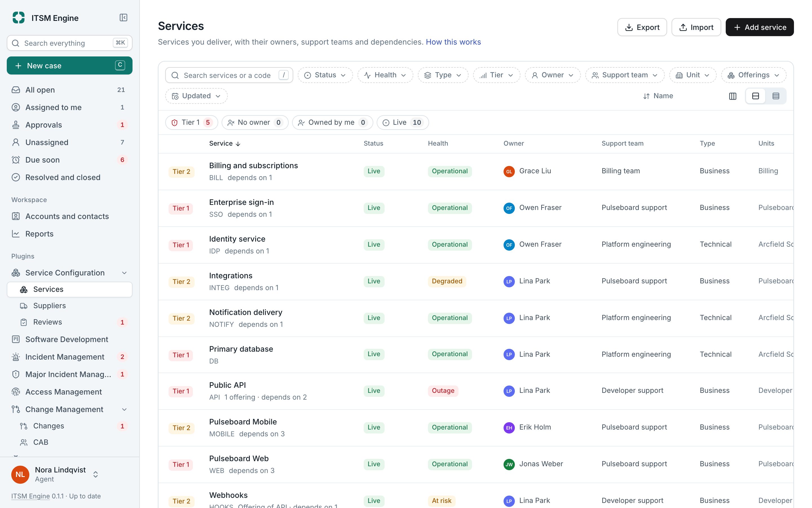Screen dimensions: 812x508
Task: Focus the Search services or a code field
Action: [x=229, y=75]
